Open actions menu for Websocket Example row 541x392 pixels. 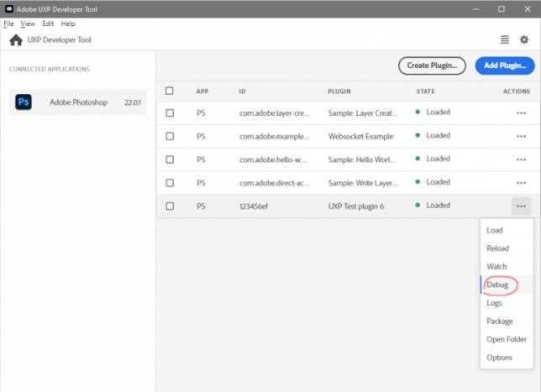(521, 136)
